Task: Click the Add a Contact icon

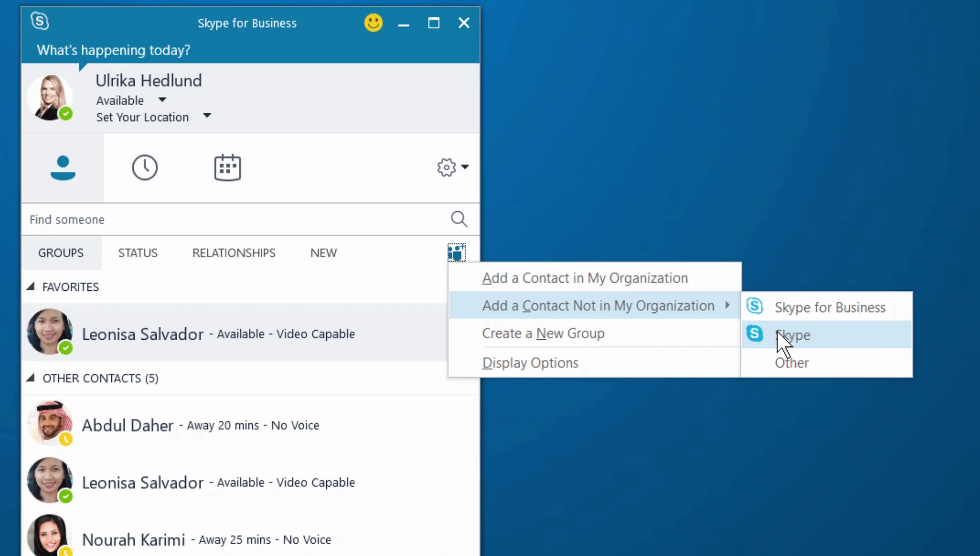Action: tap(456, 252)
